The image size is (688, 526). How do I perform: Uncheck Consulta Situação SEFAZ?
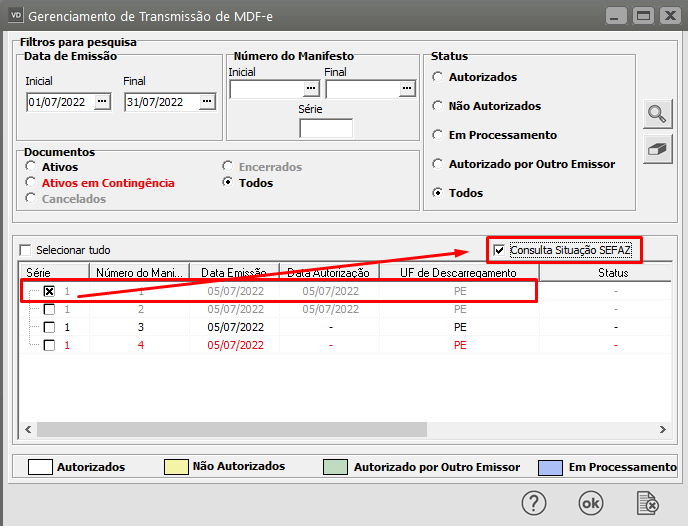(x=499, y=249)
